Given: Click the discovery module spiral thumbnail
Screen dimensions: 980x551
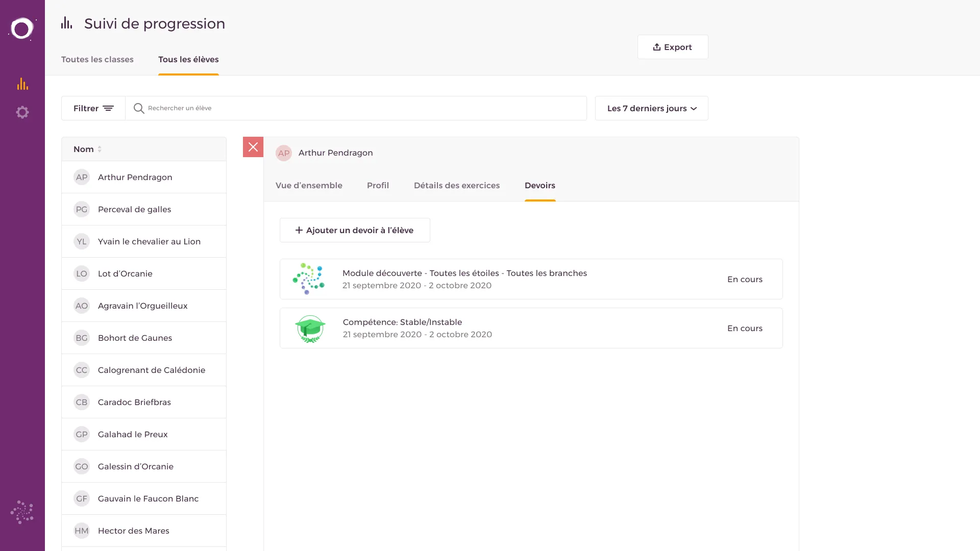Looking at the screenshot, I should pos(308,279).
